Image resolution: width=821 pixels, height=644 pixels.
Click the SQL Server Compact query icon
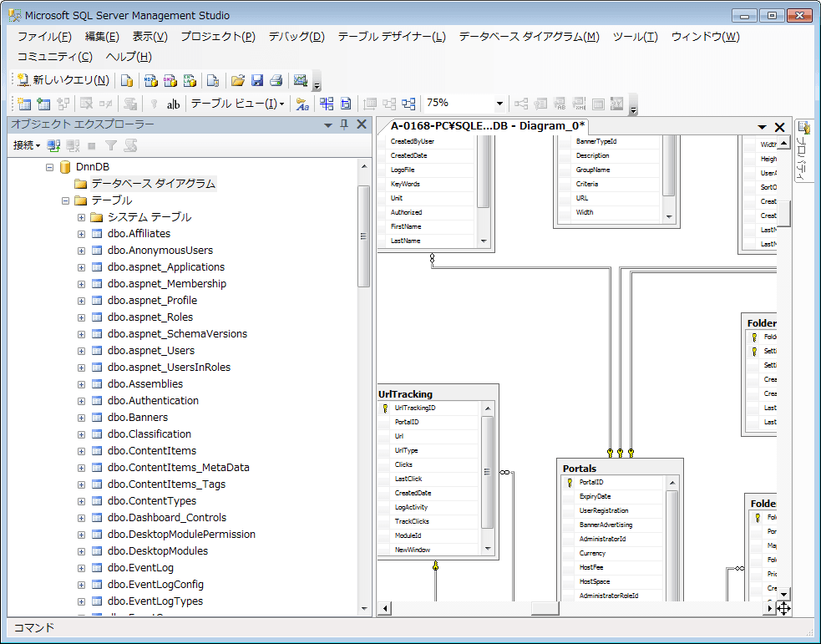(x=213, y=80)
